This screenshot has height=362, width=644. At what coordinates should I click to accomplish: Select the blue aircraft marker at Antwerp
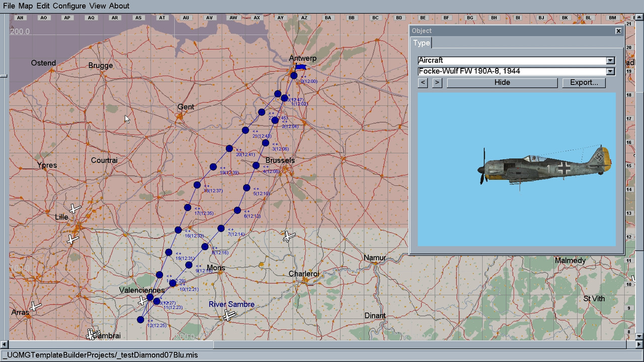300,67
